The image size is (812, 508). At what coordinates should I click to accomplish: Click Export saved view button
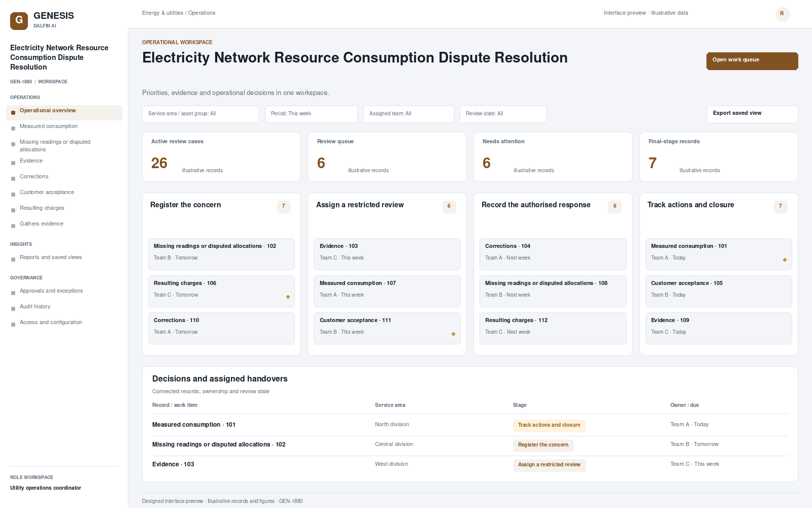752,114
